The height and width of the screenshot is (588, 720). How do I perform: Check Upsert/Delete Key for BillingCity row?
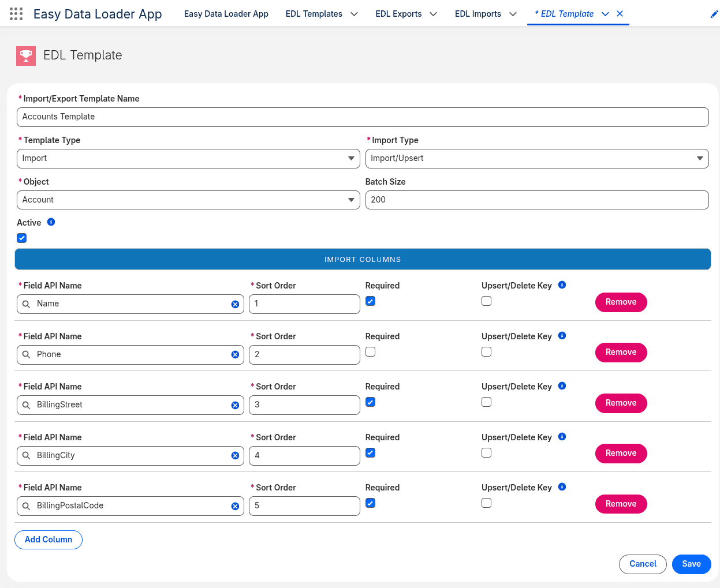[487, 453]
